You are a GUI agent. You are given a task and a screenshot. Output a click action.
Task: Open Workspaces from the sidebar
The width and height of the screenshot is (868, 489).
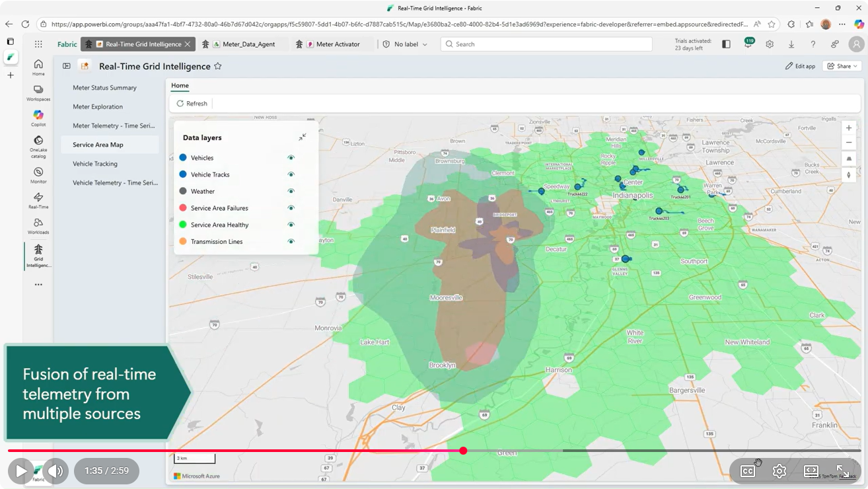click(x=38, y=90)
